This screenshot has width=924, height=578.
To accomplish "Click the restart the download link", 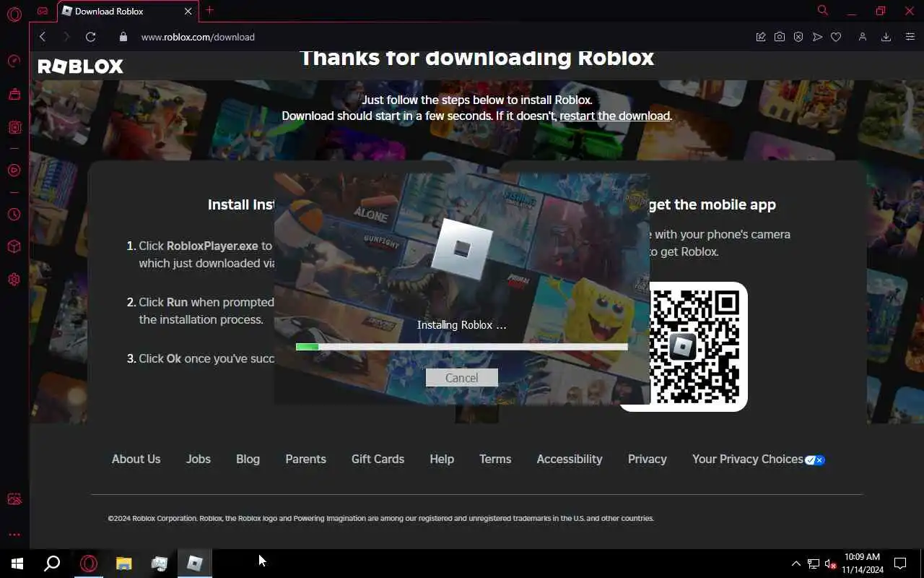I will pyautogui.click(x=615, y=116).
